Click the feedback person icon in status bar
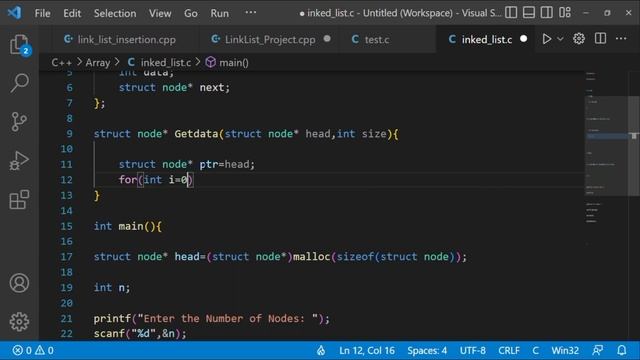This screenshot has width=640, height=360. pos(598,351)
